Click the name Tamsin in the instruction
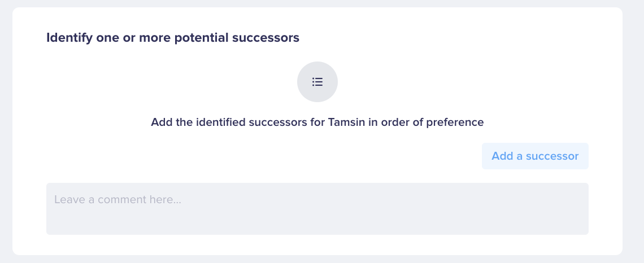Viewport: 644px width, 263px height. 346,122
